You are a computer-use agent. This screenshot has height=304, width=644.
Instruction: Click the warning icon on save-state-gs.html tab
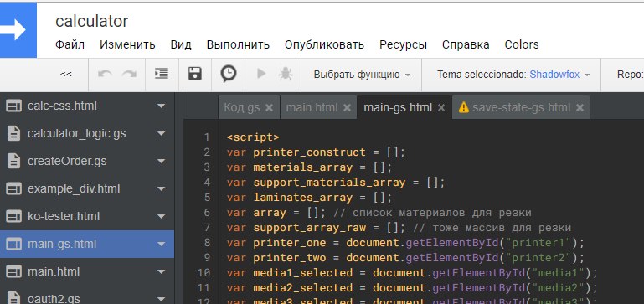point(464,108)
